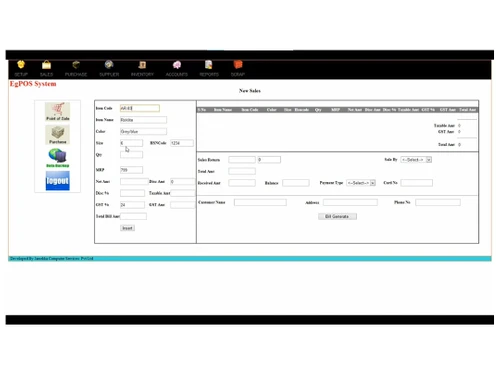Image resolution: width=500 pixels, height=375 pixels.
Task: Click the Disc % input field
Action: point(132,193)
